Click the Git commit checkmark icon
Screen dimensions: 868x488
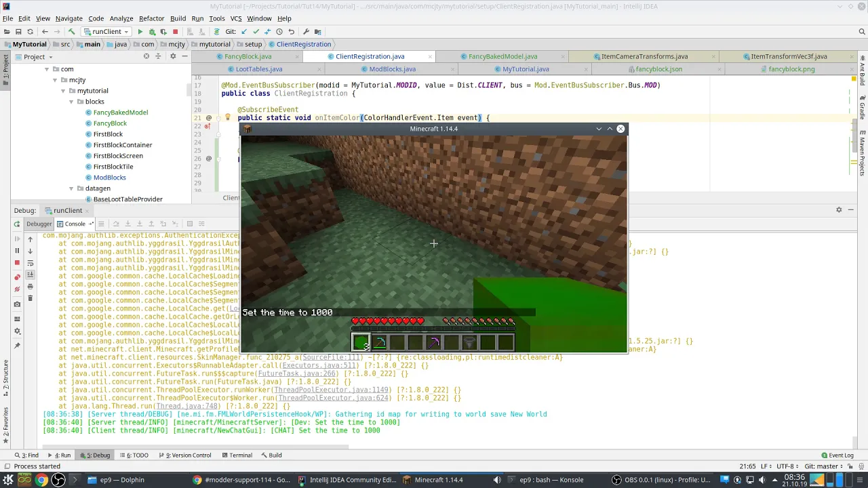click(x=256, y=32)
